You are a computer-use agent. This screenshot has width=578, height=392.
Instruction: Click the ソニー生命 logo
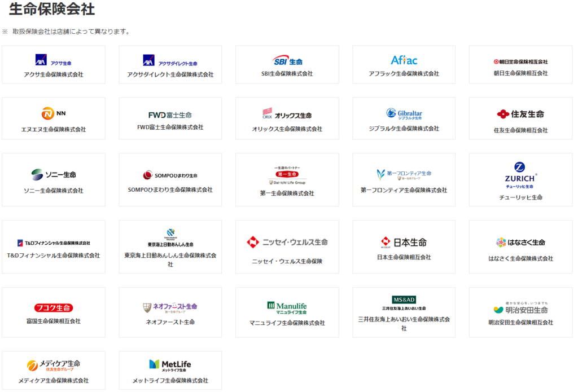(54, 175)
